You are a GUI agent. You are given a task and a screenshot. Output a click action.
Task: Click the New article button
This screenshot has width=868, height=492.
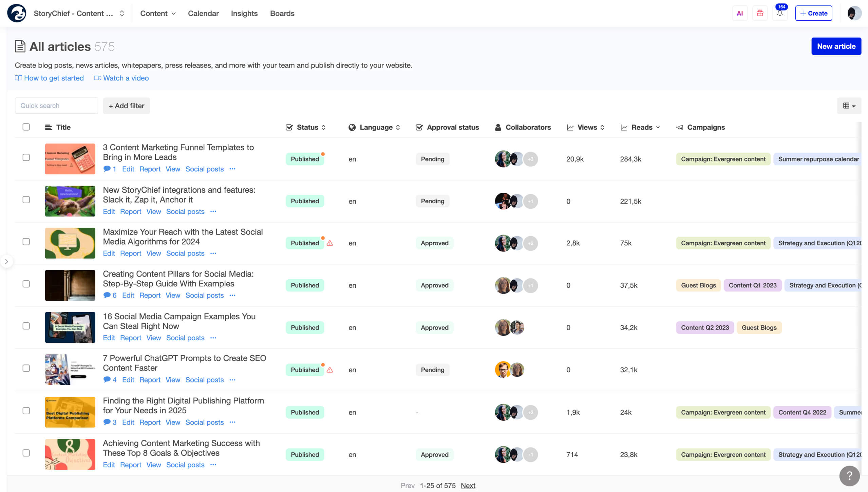tap(836, 46)
